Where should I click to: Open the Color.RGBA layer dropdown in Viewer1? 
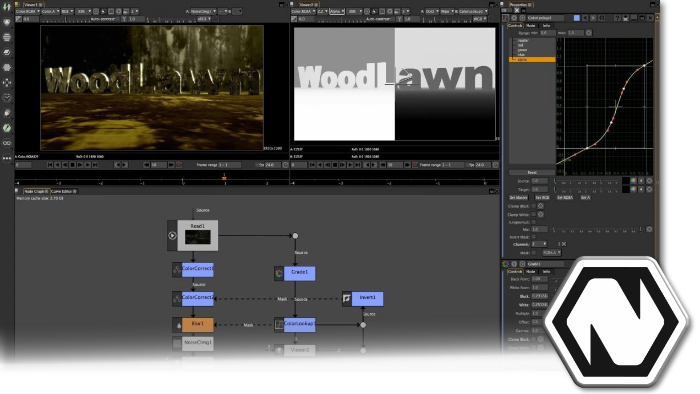[28, 11]
